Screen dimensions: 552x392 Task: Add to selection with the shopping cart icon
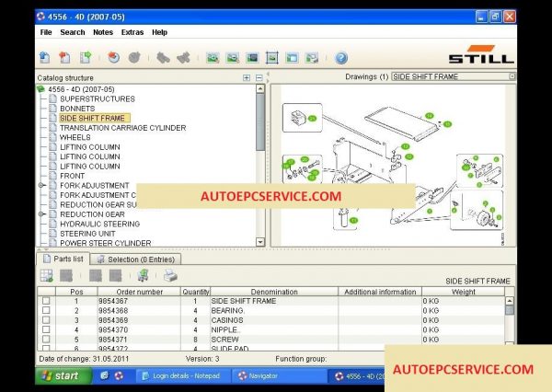(144, 275)
